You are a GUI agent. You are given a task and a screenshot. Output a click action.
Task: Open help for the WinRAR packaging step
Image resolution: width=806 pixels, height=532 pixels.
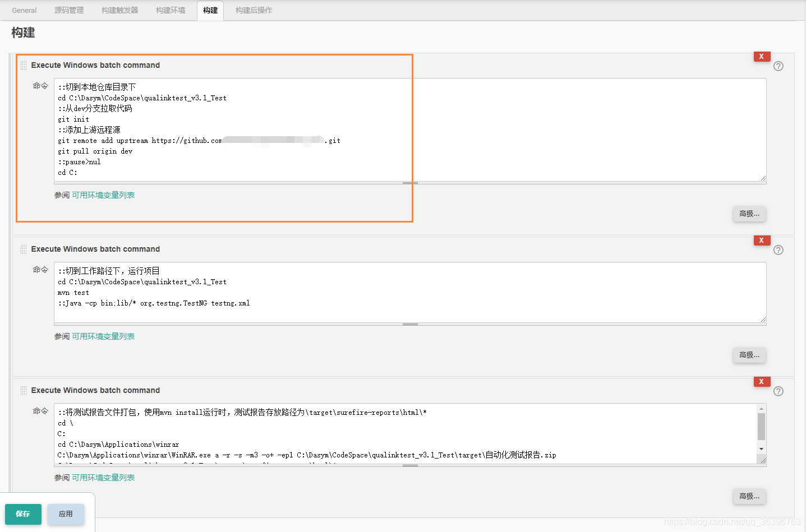pos(779,391)
